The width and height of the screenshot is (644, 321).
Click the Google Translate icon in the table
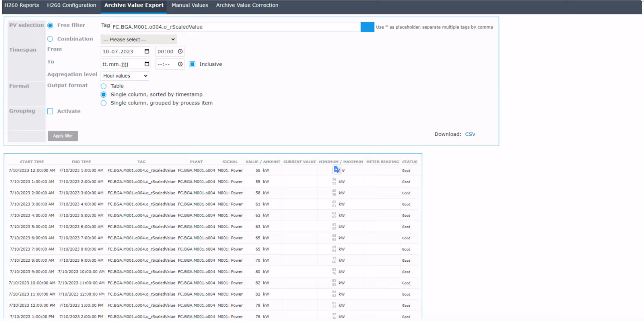(x=337, y=170)
